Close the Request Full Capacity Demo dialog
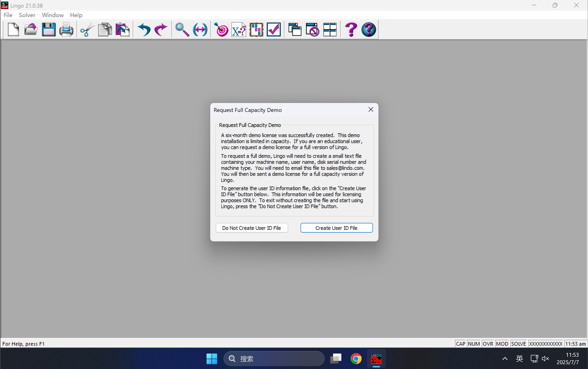The width and height of the screenshot is (588, 369). (x=371, y=110)
